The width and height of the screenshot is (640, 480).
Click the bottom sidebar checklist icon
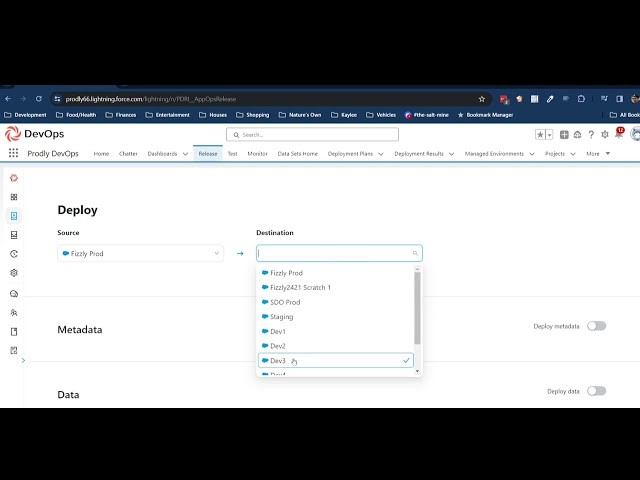(14, 350)
